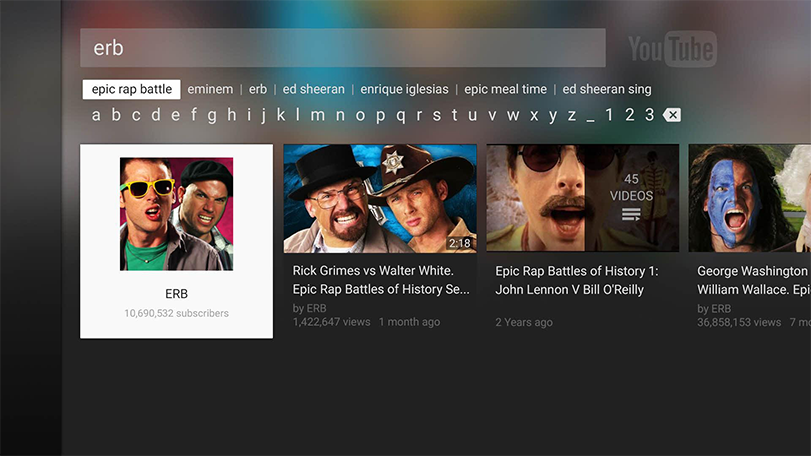Image resolution: width=811 pixels, height=457 pixels.
Task: Tap the letter i key
Action: tap(249, 114)
